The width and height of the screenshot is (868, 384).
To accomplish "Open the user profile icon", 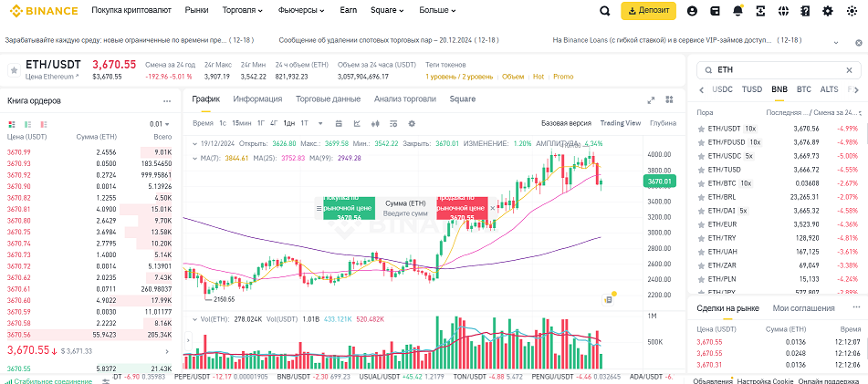I will click(x=692, y=11).
